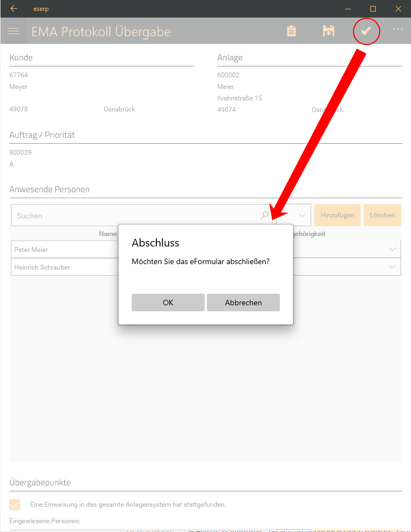Screen dimensions: 411x532
Task: Open the three-dots more options menu
Action: click(x=398, y=29)
